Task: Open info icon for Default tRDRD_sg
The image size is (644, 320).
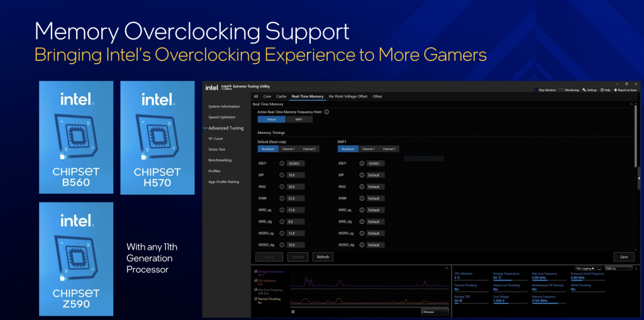Action: [282, 233]
